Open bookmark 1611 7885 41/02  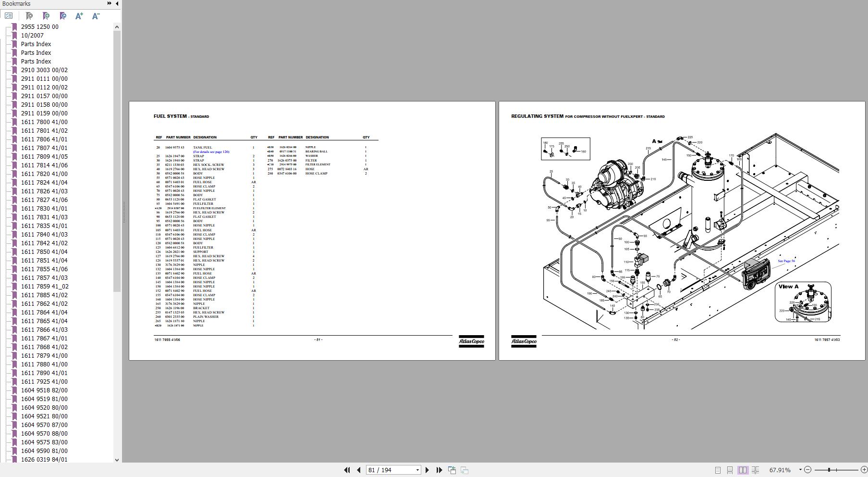click(x=44, y=295)
